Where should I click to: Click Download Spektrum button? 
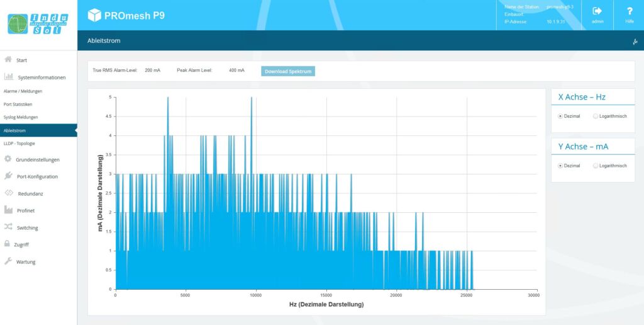tap(288, 71)
